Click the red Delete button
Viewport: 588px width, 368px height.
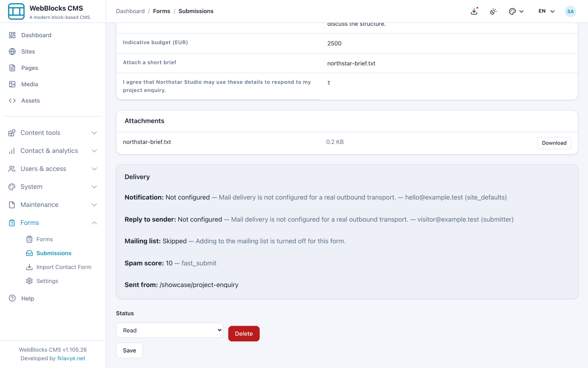[x=244, y=333]
